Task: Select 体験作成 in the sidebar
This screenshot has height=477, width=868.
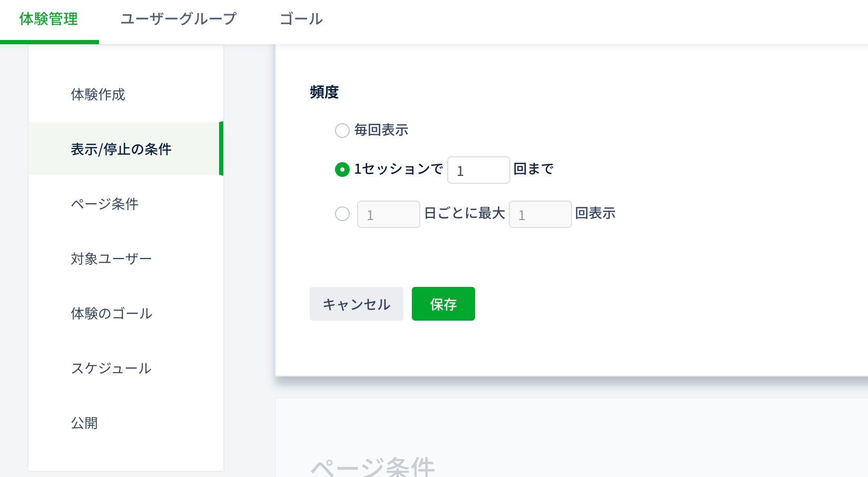Action: click(98, 95)
